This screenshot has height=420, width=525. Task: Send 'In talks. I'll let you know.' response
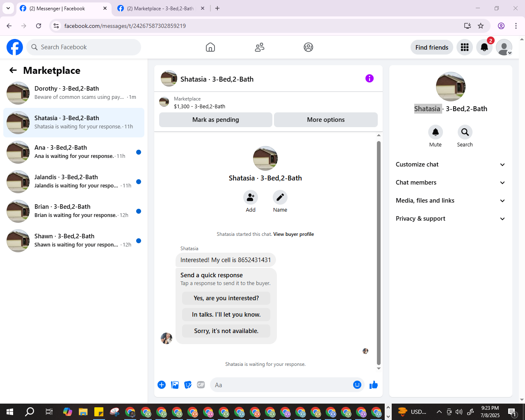pos(226,315)
